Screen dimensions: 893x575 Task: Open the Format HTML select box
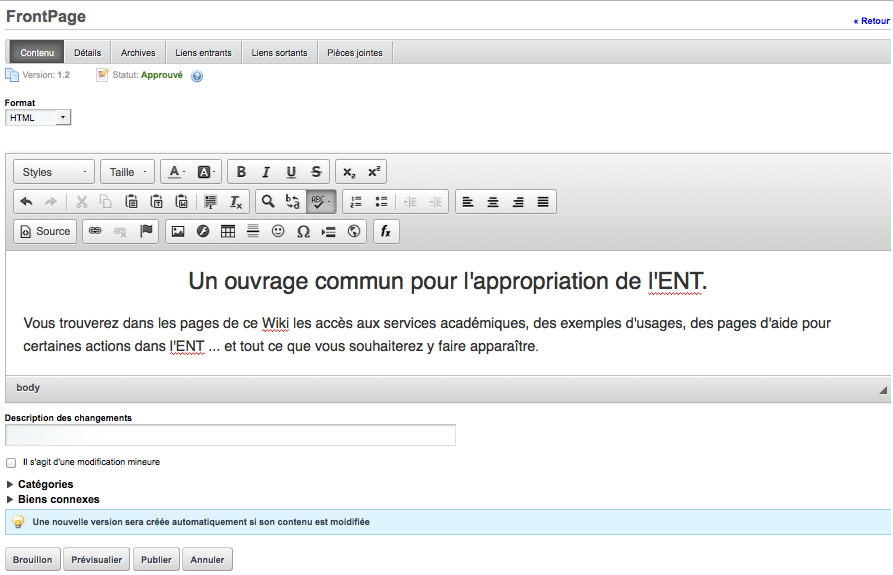(38, 118)
